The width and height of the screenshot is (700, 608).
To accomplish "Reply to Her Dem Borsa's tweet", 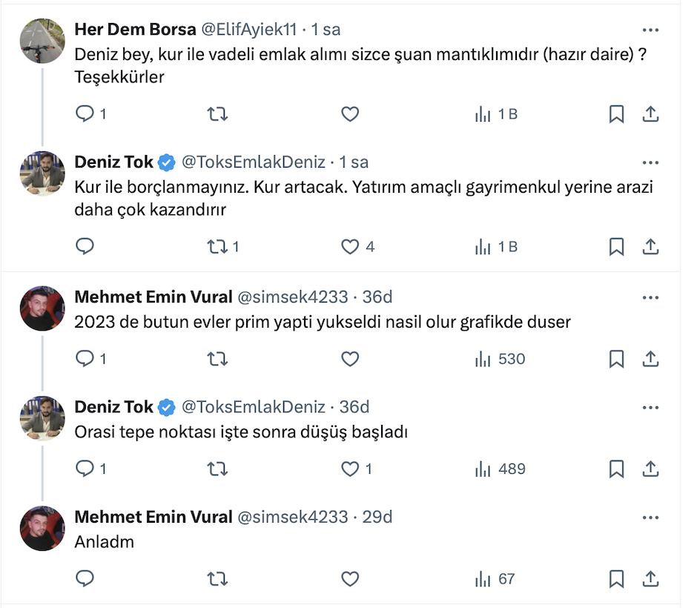I will (x=85, y=114).
